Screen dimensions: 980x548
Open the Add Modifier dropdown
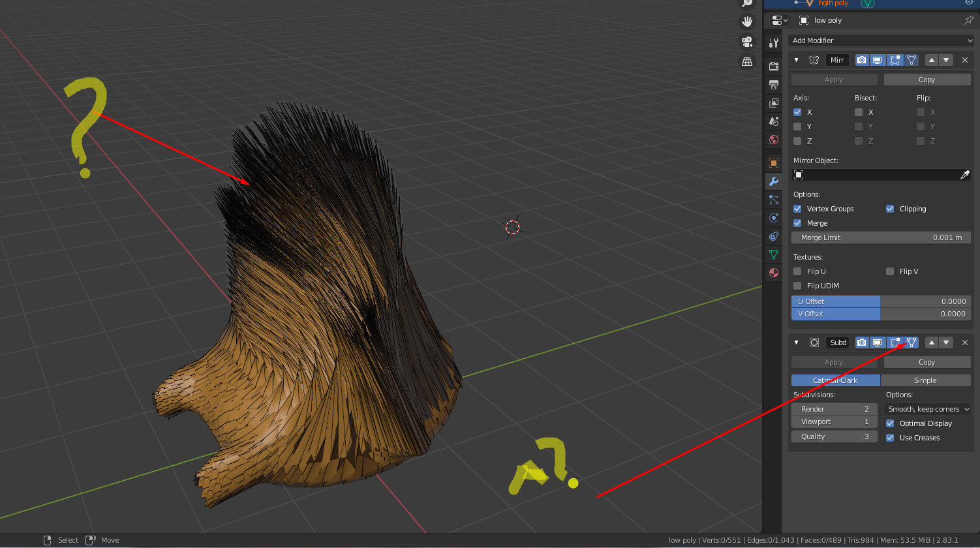pyautogui.click(x=881, y=40)
